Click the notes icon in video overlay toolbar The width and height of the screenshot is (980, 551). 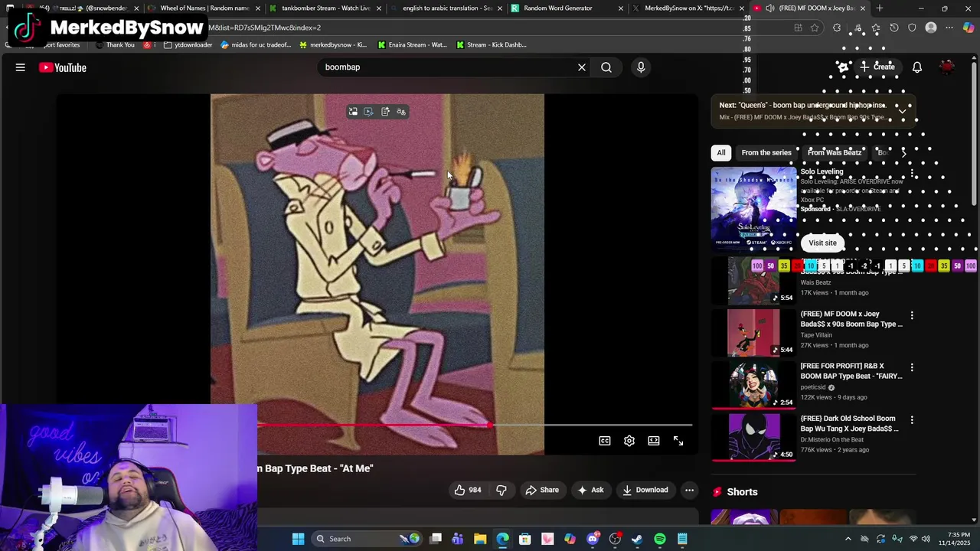tap(385, 112)
